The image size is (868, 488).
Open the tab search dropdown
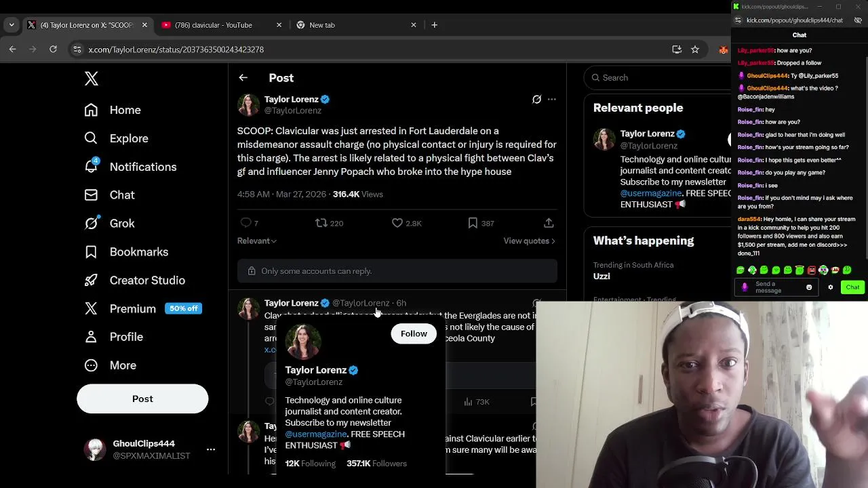[x=12, y=25]
